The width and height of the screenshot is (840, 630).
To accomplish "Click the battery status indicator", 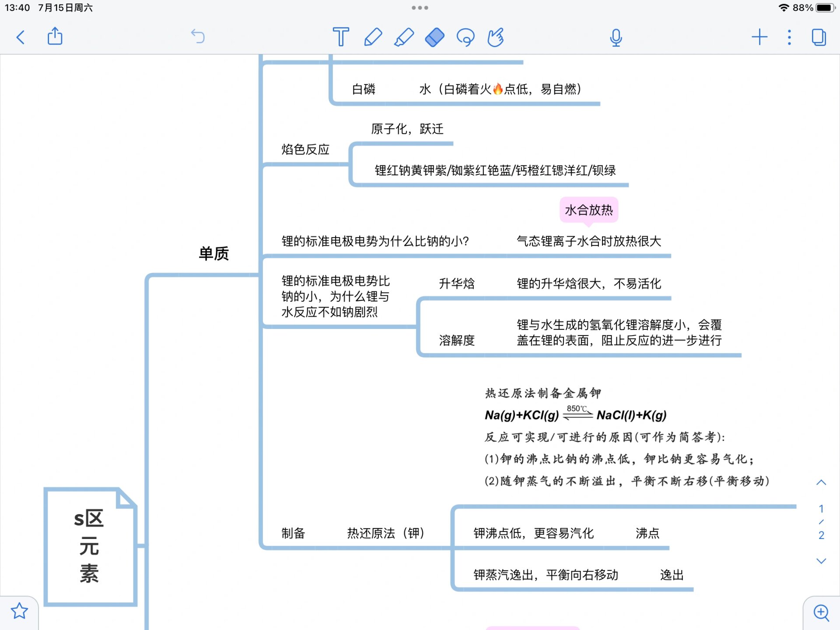I will pos(825,7).
